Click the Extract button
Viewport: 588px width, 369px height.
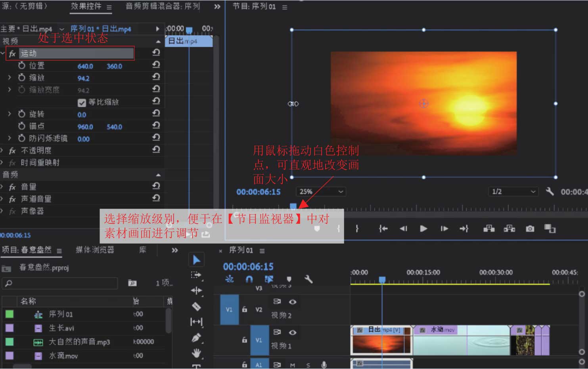(509, 229)
